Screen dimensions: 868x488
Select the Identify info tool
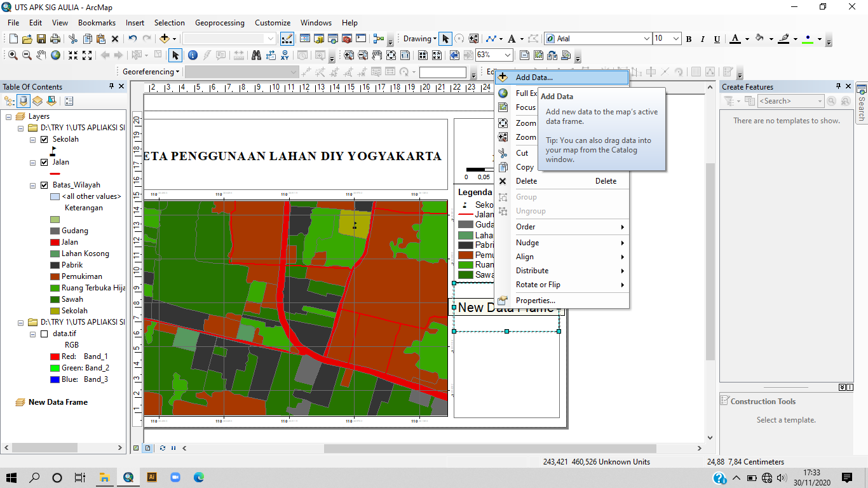click(x=193, y=55)
